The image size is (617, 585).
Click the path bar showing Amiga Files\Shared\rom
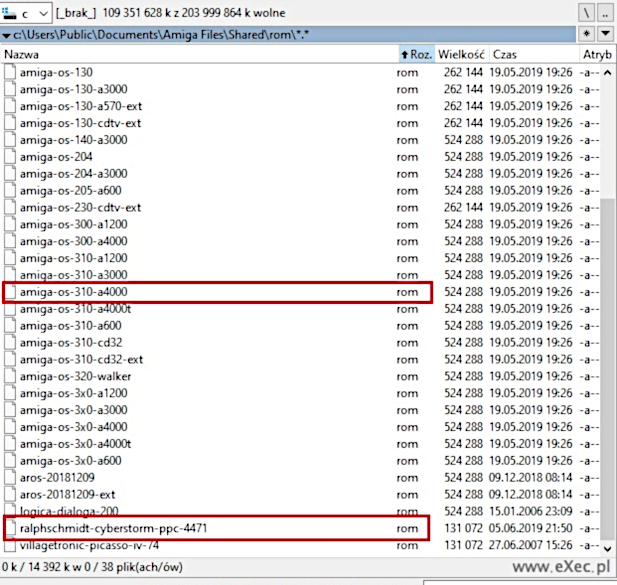pos(288,35)
